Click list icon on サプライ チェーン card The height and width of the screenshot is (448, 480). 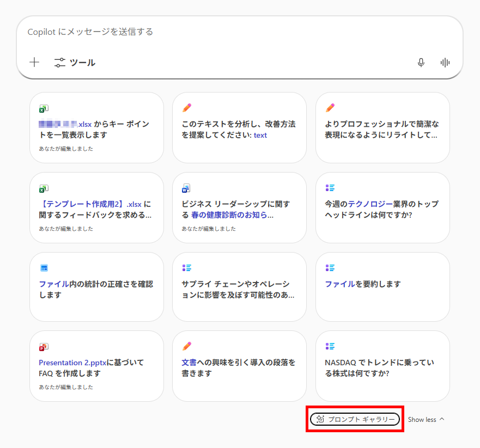click(187, 268)
